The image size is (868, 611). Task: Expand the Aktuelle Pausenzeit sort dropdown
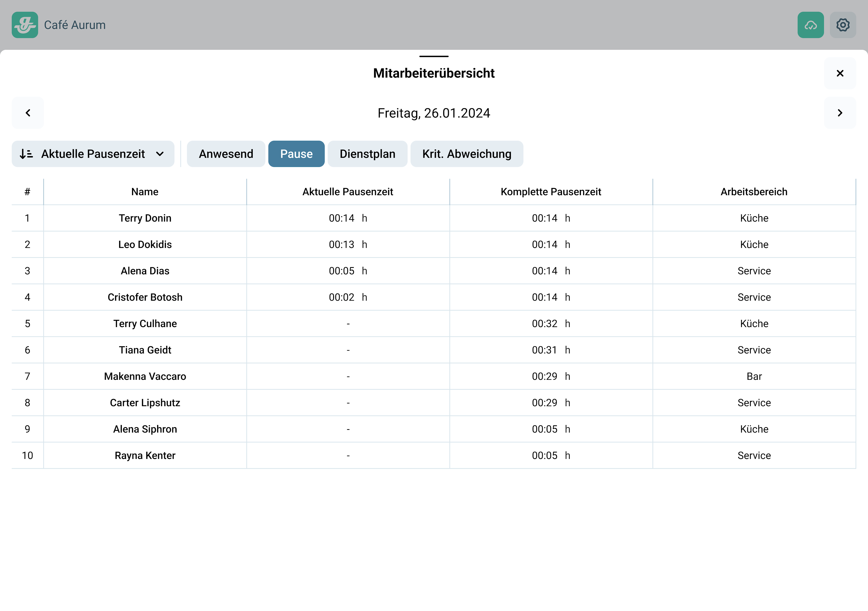tap(160, 154)
